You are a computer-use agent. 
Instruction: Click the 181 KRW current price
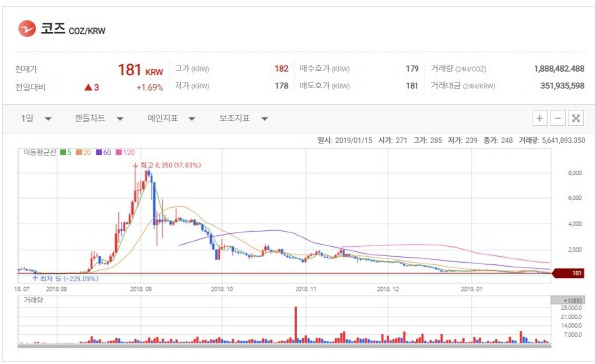(x=140, y=70)
